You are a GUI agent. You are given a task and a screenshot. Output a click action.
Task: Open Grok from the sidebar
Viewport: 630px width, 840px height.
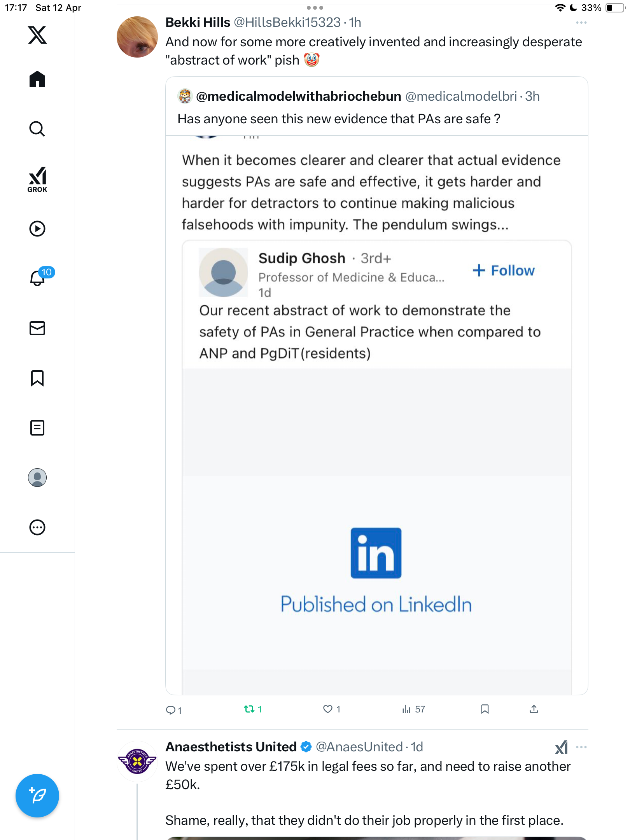37,179
